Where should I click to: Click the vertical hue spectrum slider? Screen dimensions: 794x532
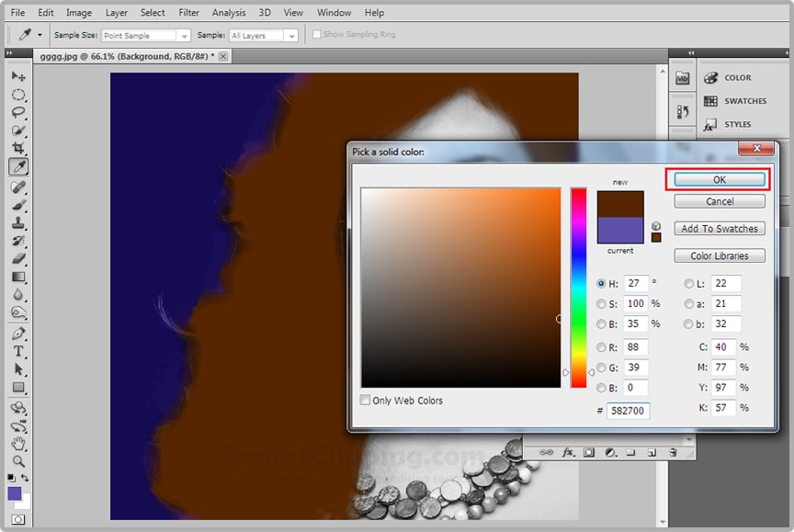click(578, 287)
